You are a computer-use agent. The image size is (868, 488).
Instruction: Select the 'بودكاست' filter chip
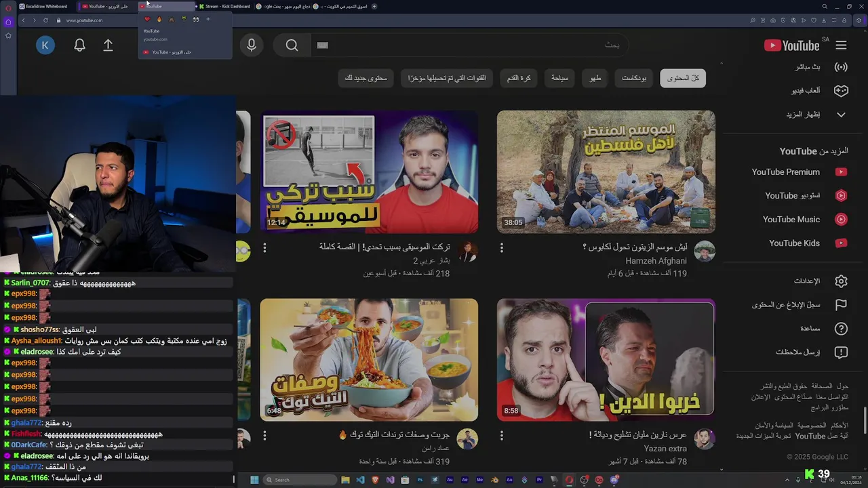(x=634, y=78)
